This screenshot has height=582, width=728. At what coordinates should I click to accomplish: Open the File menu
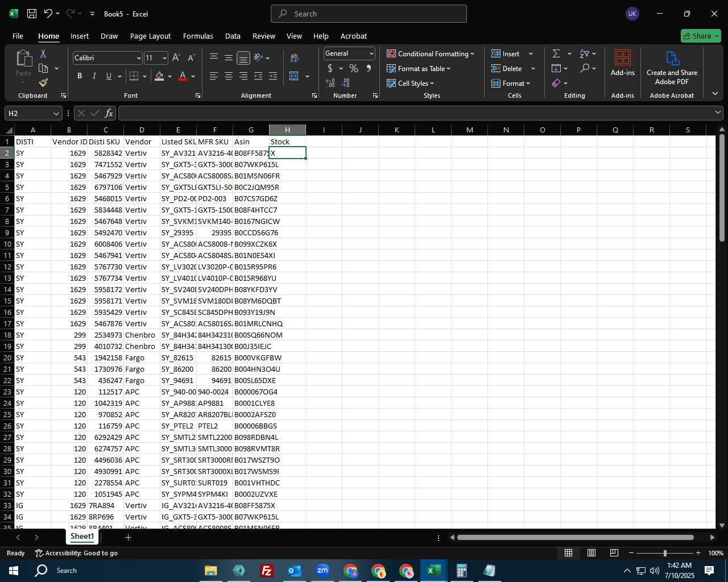(x=18, y=36)
